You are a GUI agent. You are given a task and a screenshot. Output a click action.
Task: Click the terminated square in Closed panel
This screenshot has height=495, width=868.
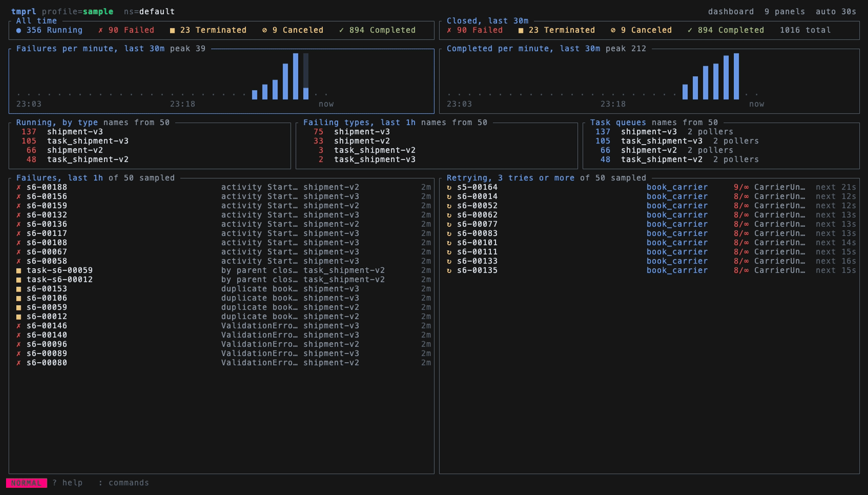521,30
